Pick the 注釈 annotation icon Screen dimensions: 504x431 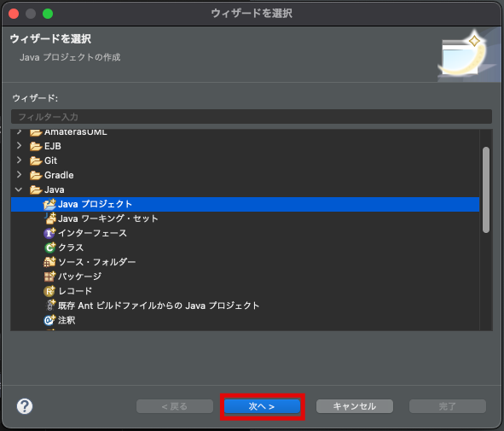coord(49,320)
